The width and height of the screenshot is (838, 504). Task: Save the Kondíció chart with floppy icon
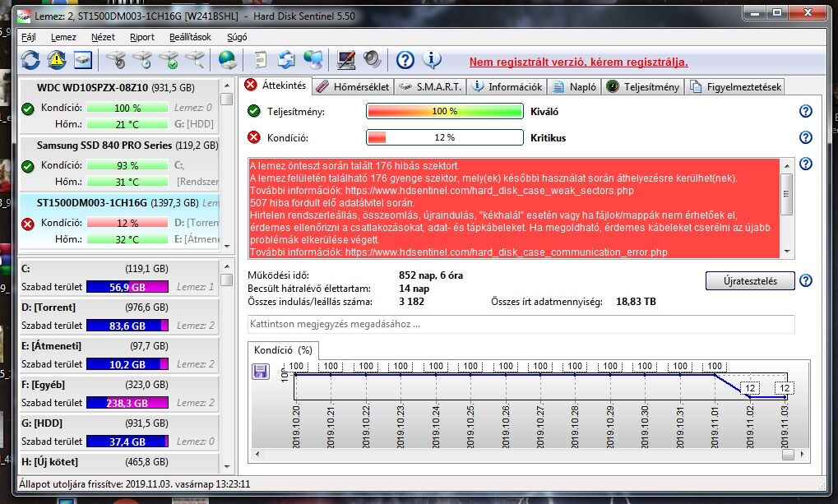coord(260,371)
